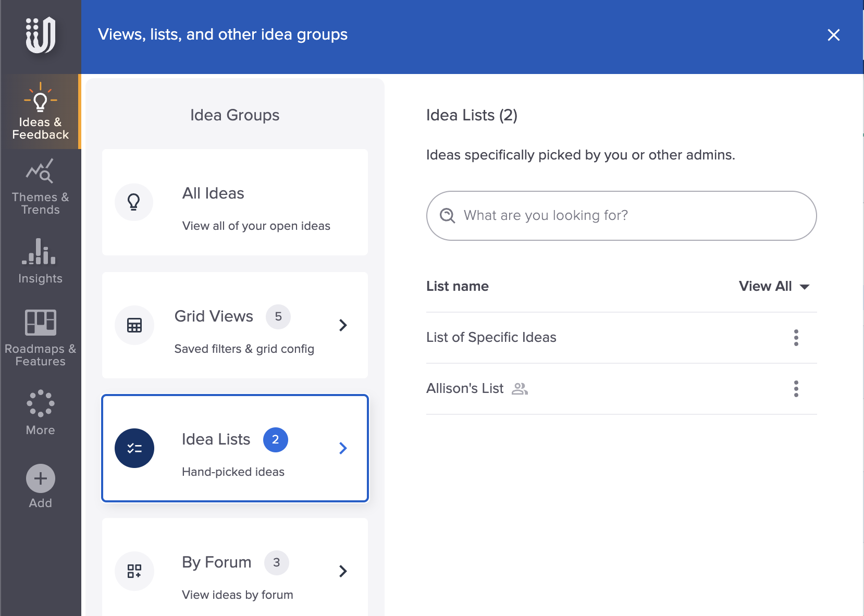This screenshot has width=864, height=616.
Task: Click the List name column header
Action: (x=457, y=286)
